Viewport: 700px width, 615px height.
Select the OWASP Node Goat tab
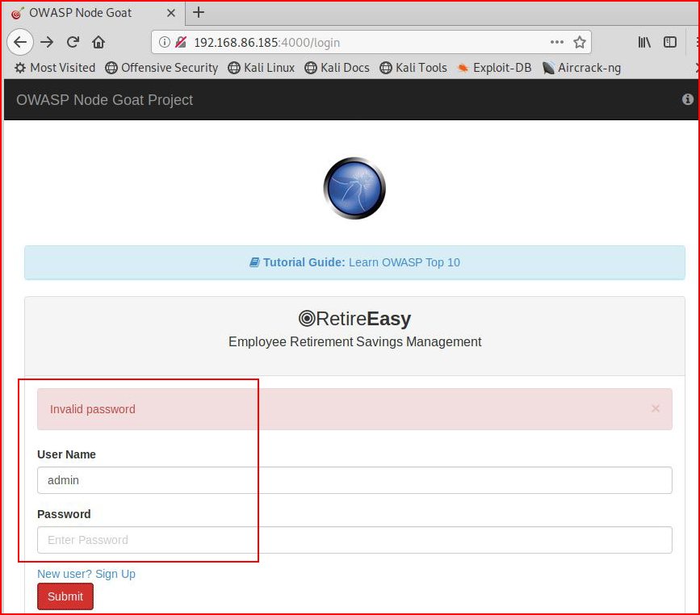[93, 13]
